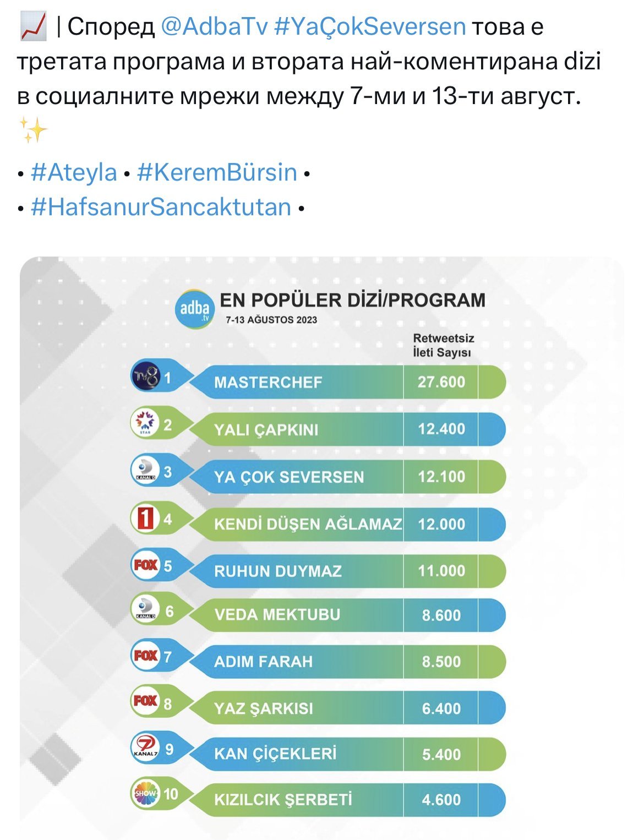Click the Star TV logo at rank 2
The width and height of the screenshot is (644, 840).
pos(145,423)
